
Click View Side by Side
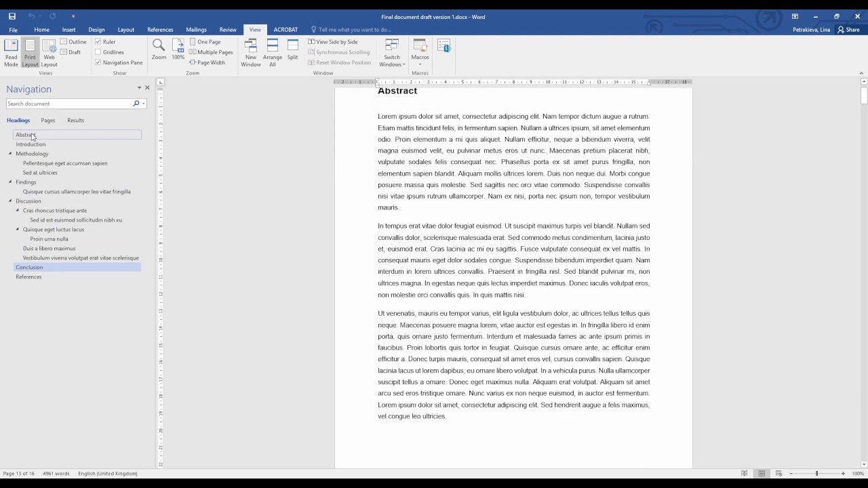333,42
